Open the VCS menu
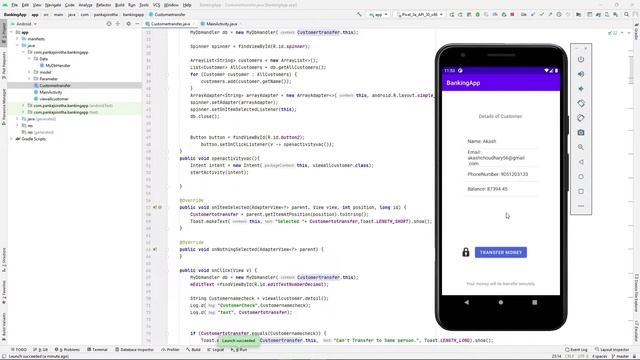Screen dimensions: 640x360 [x=156, y=5]
